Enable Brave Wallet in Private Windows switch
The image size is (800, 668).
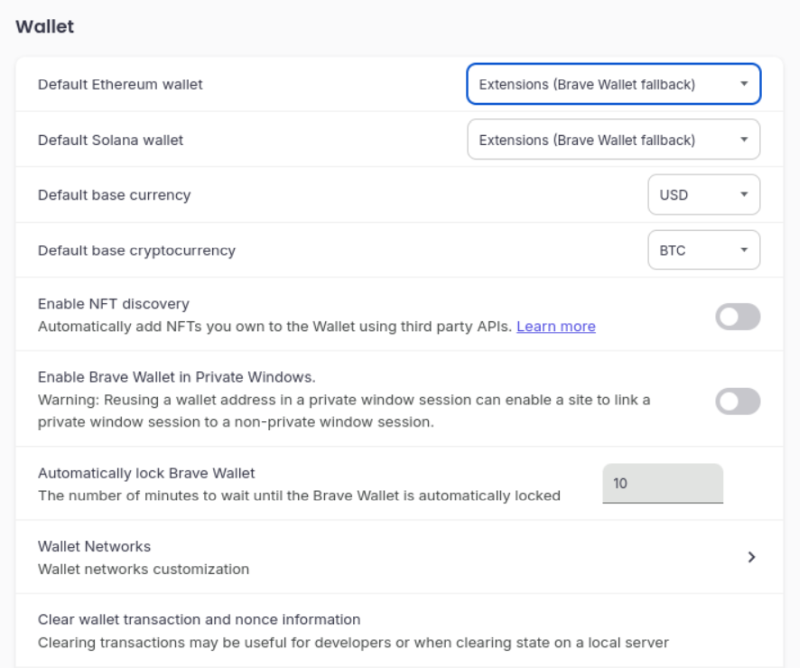tap(738, 401)
